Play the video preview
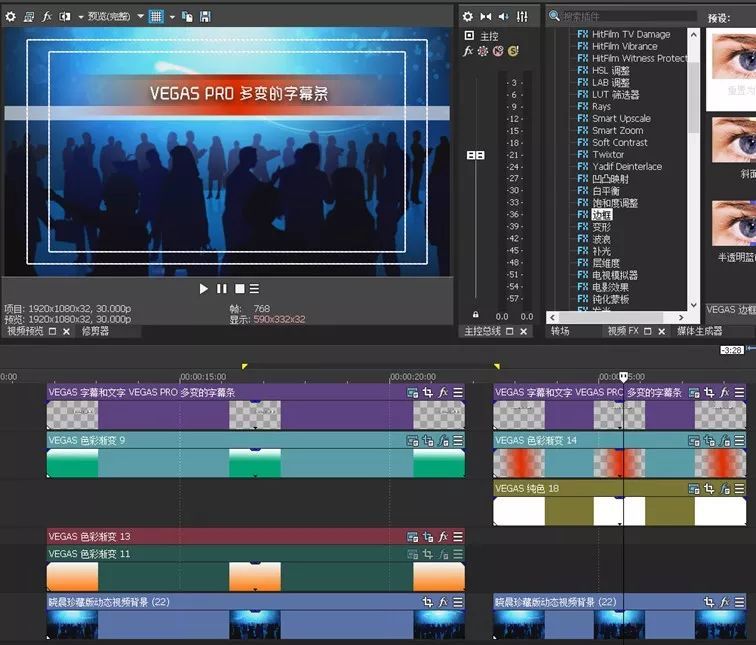 203,289
